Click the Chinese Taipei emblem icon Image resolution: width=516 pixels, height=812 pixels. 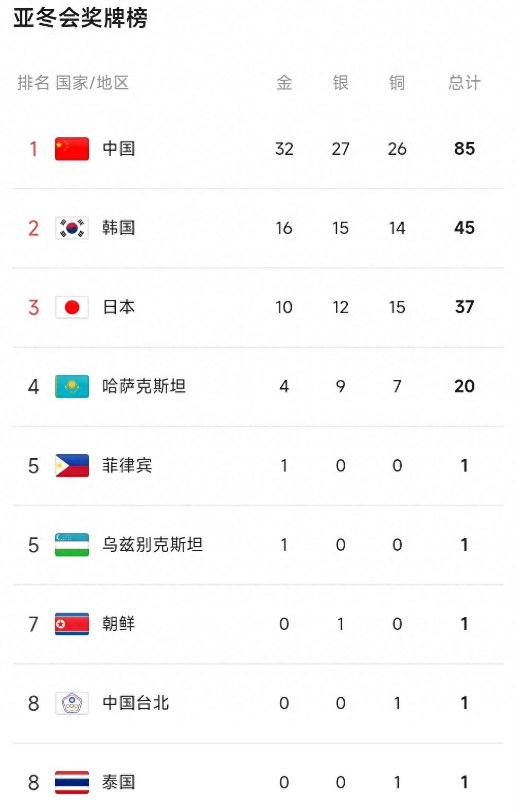tap(72, 703)
